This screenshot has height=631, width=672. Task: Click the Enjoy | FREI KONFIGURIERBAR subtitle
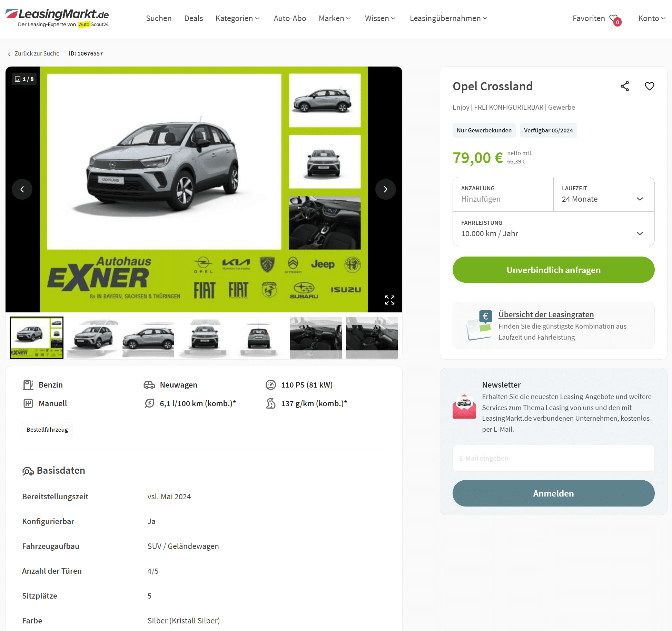[514, 107]
